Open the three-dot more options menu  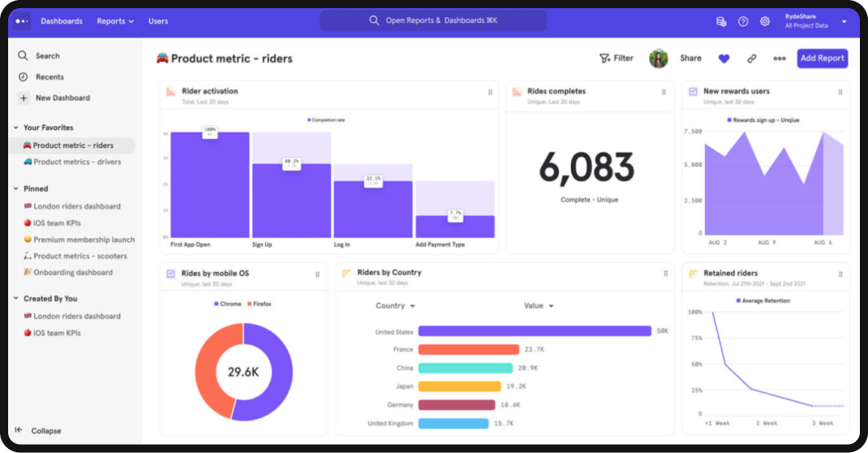[x=780, y=58]
